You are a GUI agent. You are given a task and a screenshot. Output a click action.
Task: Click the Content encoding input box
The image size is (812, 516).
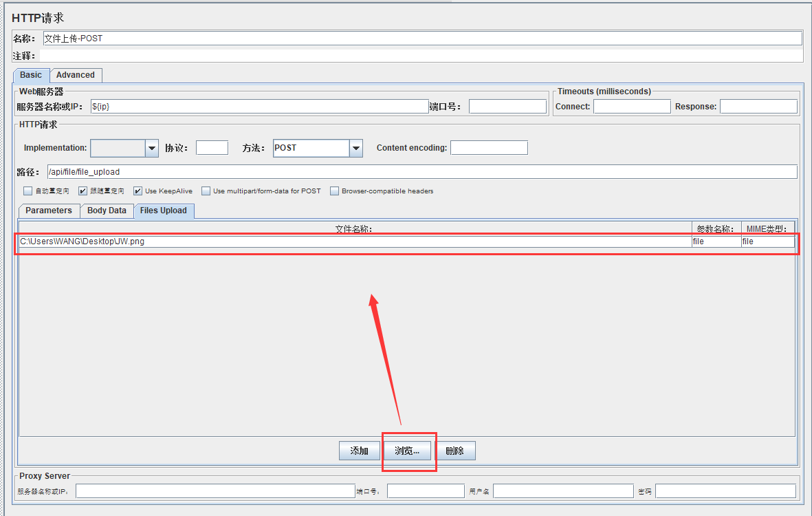(489, 148)
